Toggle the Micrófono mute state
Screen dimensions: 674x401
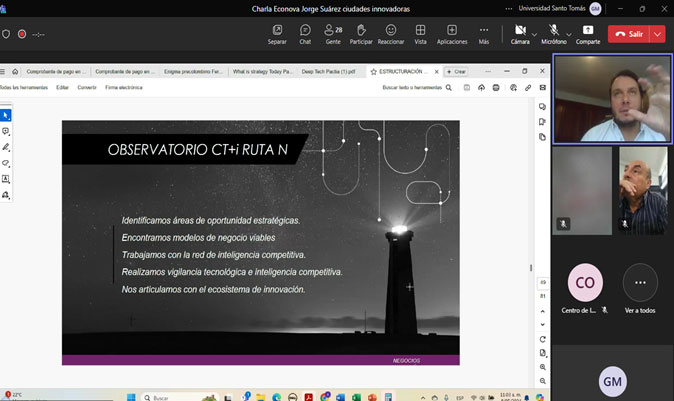click(x=552, y=32)
